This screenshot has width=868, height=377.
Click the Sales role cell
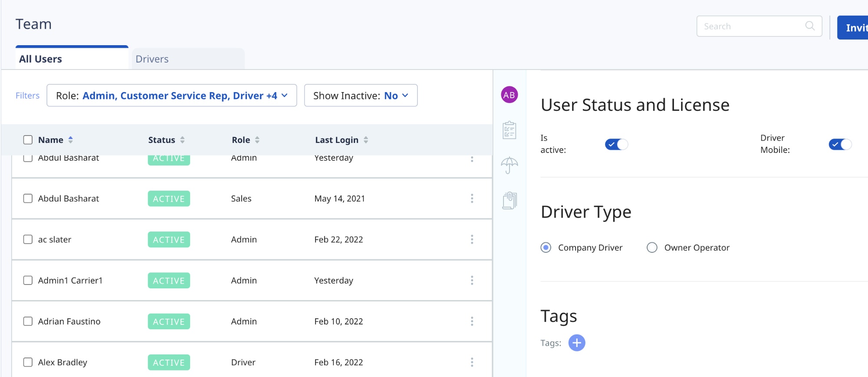click(x=241, y=198)
